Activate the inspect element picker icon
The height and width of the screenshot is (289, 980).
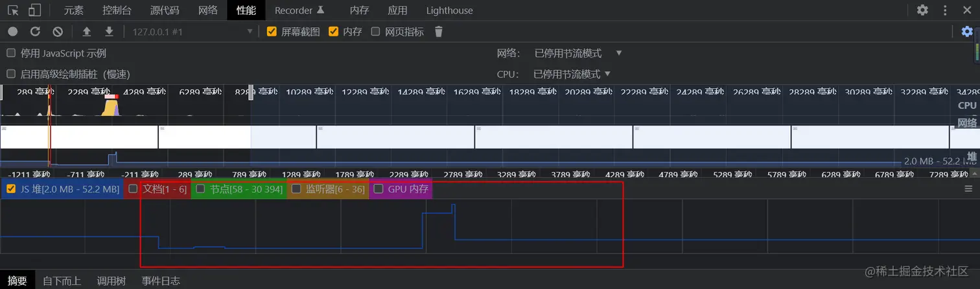(x=13, y=10)
